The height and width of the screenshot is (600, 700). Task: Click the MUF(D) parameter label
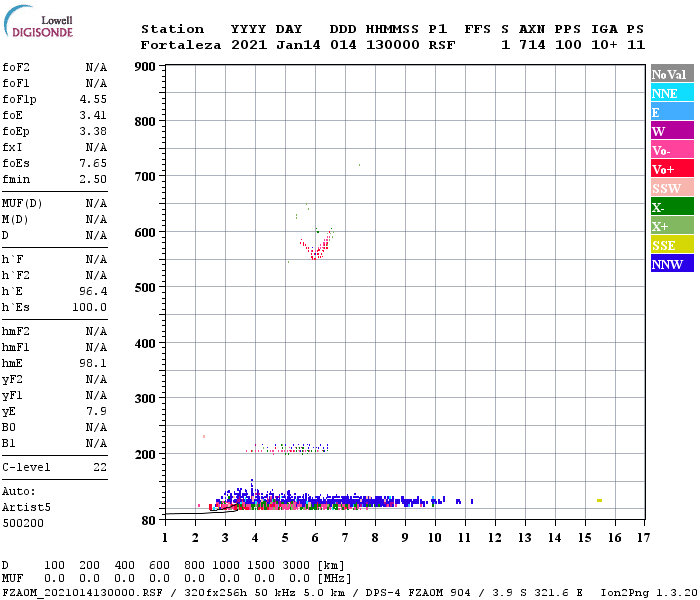coord(22,204)
